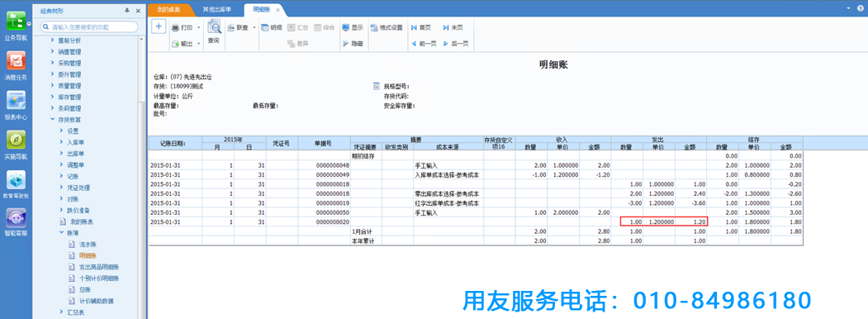This screenshot has width=868, height=319.
Task: Expand the 销售管理 tree node
Action: (x=53, y=51)
